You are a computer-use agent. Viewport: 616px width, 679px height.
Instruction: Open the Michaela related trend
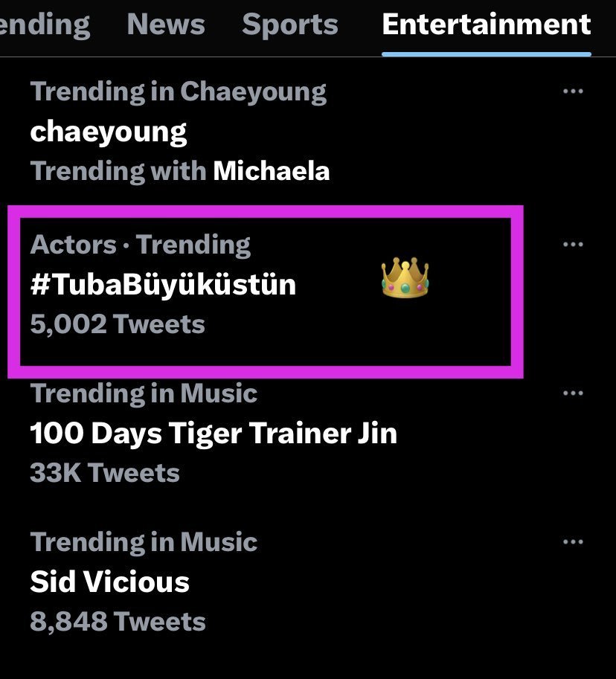pos(272,171)
